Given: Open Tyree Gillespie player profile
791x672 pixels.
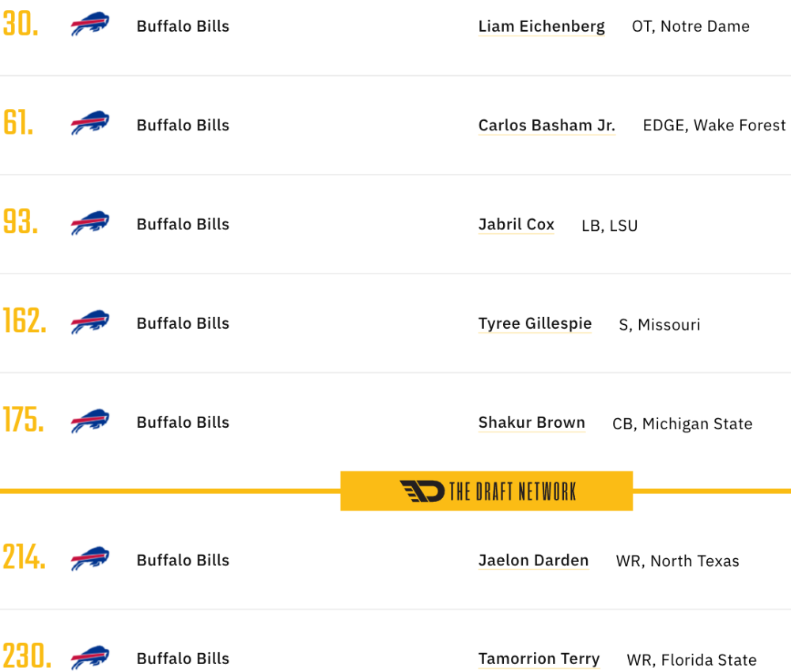Looking at the screenshot, I should coord(535,323).
